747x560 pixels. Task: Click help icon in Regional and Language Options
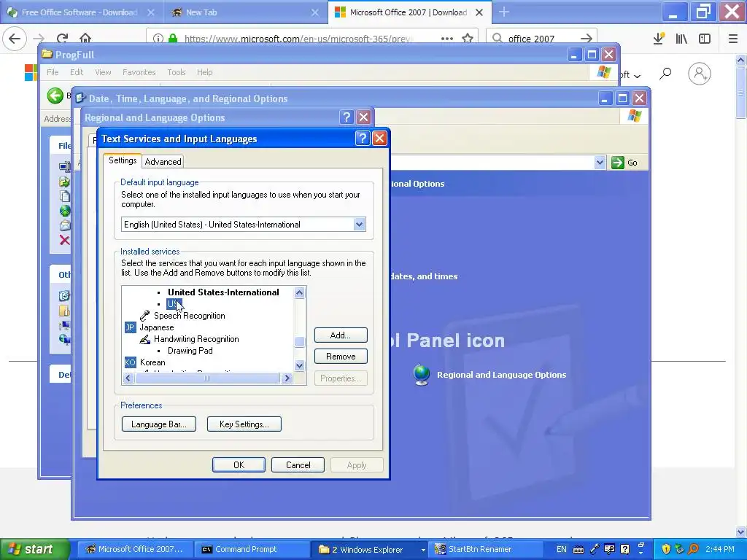pos(347,117)
